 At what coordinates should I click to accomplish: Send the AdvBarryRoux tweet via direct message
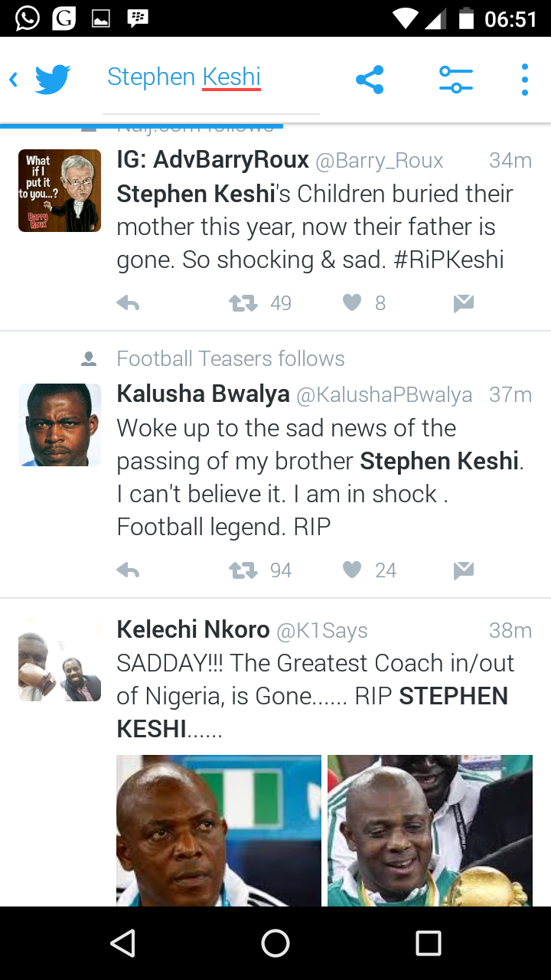(x=463, y=304)
